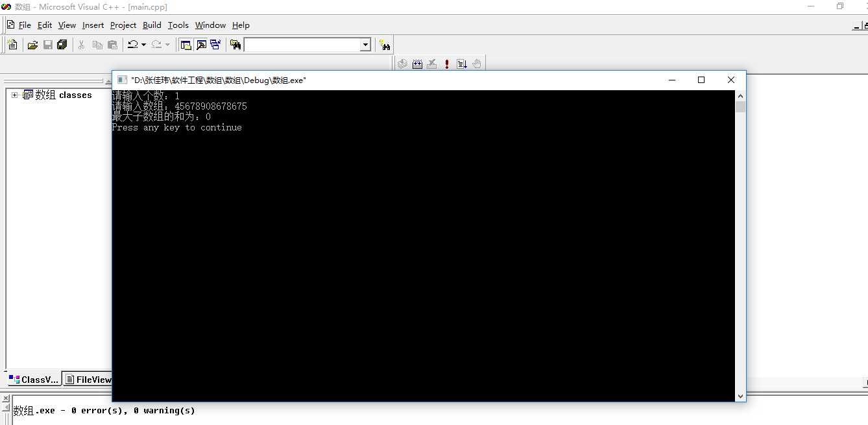The width and height of the screenshot is (868, 425).
Task: Open the Edit menu
Action: [45, 25]
